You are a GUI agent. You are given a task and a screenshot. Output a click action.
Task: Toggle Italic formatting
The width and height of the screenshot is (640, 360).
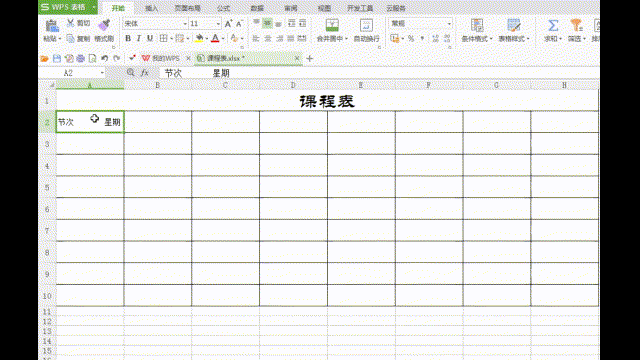click(x=139, y=38)
